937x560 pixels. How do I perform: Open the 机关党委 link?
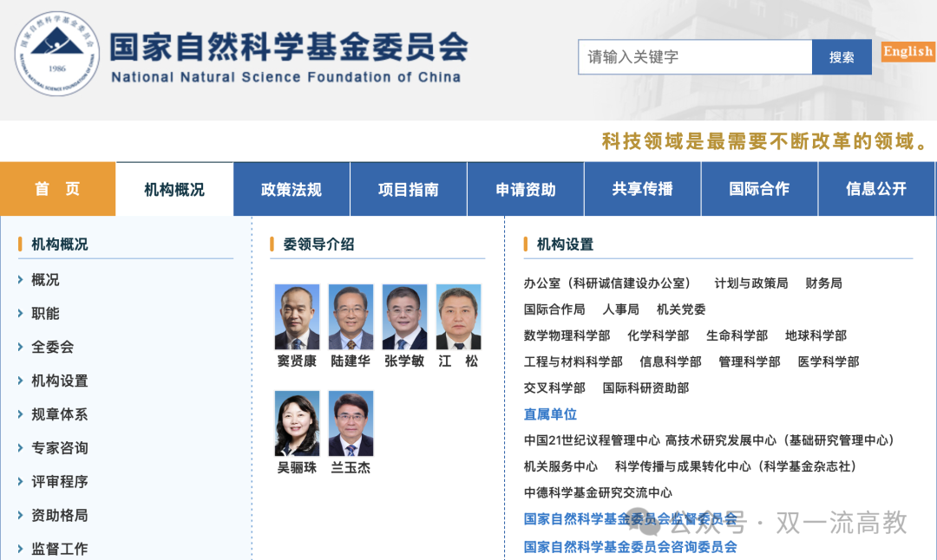pos(681,309)
